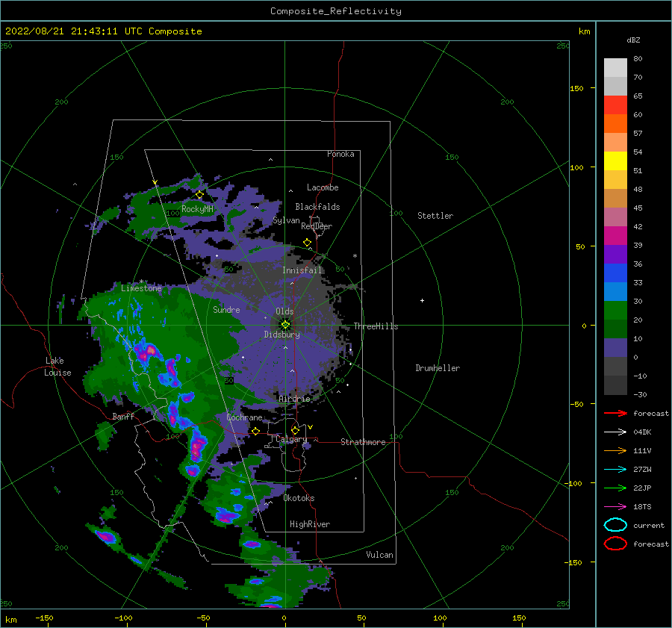Click the Cochrane label
672x628 pixels.
[244, 417]
